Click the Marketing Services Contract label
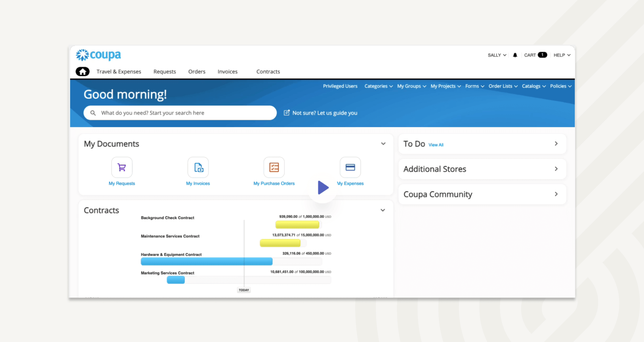 coord(168,273)
